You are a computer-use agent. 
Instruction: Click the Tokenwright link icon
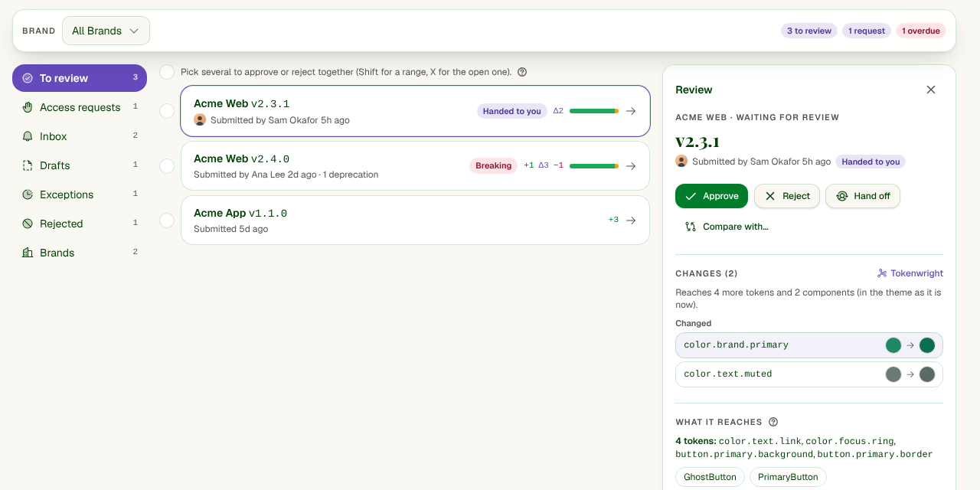coord(882,273)
